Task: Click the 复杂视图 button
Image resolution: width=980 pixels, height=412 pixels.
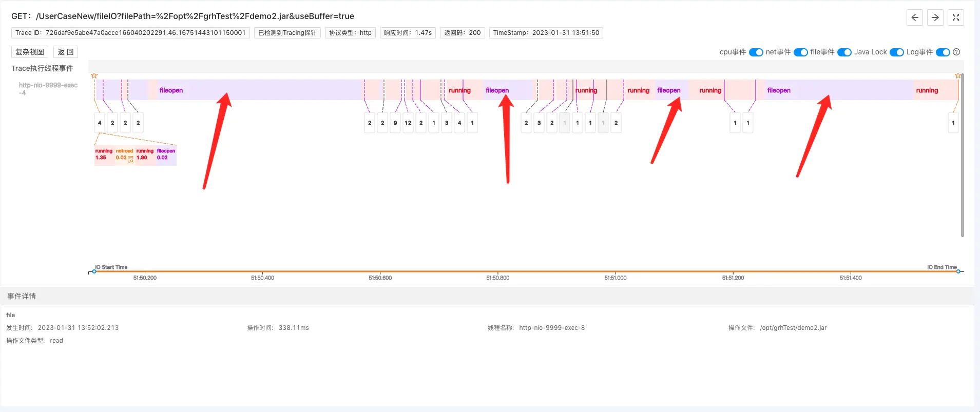Action: (x=30, y=52)
